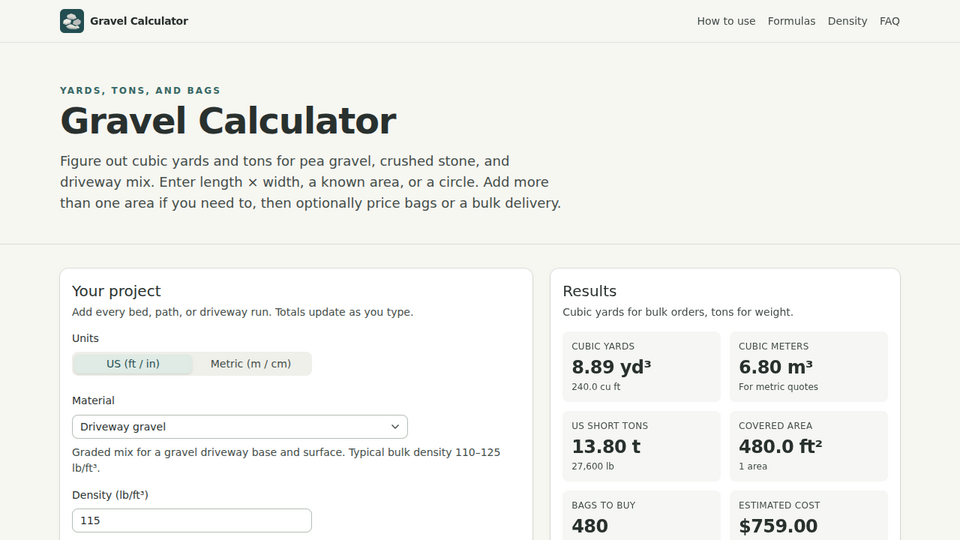The height and width of the screenshot is (540, 960).
Task: Open the Material dropdown showing Driveway gravel
Action: coord(240,427)
